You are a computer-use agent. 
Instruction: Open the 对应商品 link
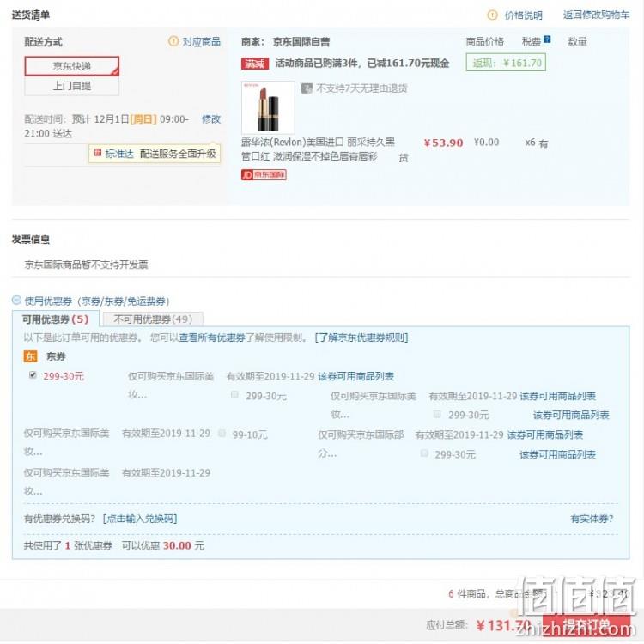tap(201, 41)
